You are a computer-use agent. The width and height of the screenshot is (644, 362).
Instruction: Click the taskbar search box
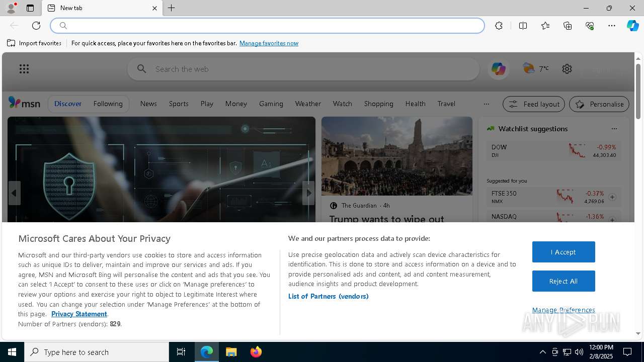tap(97, 352)
